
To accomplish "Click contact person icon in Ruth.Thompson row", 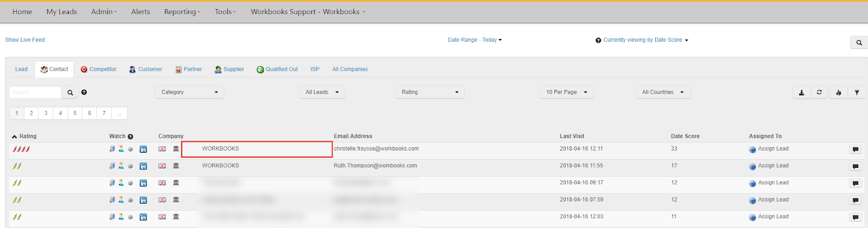I will pyautogui.click(x=121, y=166).
